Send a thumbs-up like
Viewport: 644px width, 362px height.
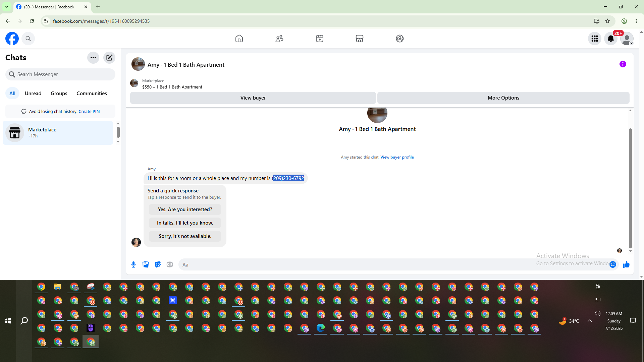626,265
